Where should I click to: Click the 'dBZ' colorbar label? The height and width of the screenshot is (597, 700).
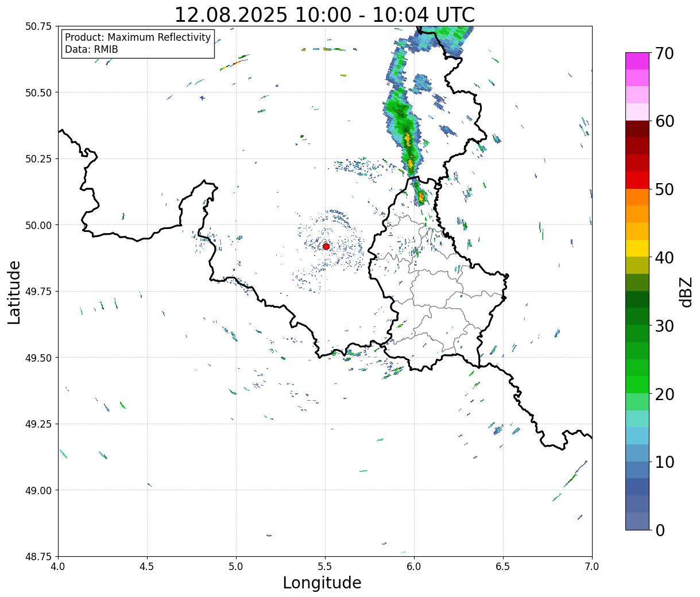coord(686,292)
